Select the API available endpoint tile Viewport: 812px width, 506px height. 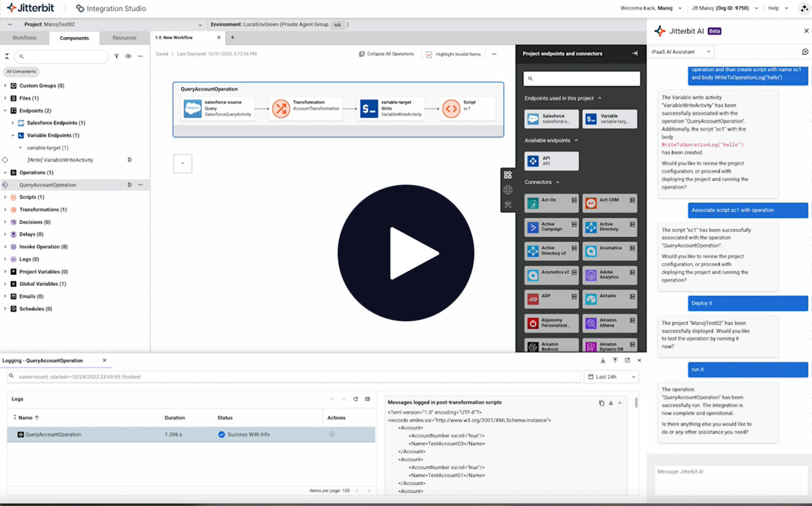coord(551,160)
